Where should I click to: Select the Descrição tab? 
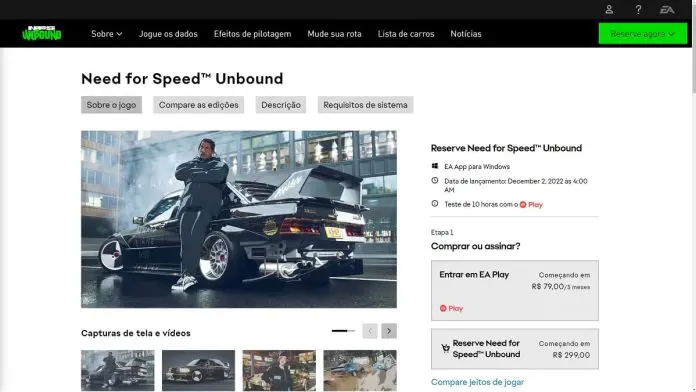(x=281, y=105)
